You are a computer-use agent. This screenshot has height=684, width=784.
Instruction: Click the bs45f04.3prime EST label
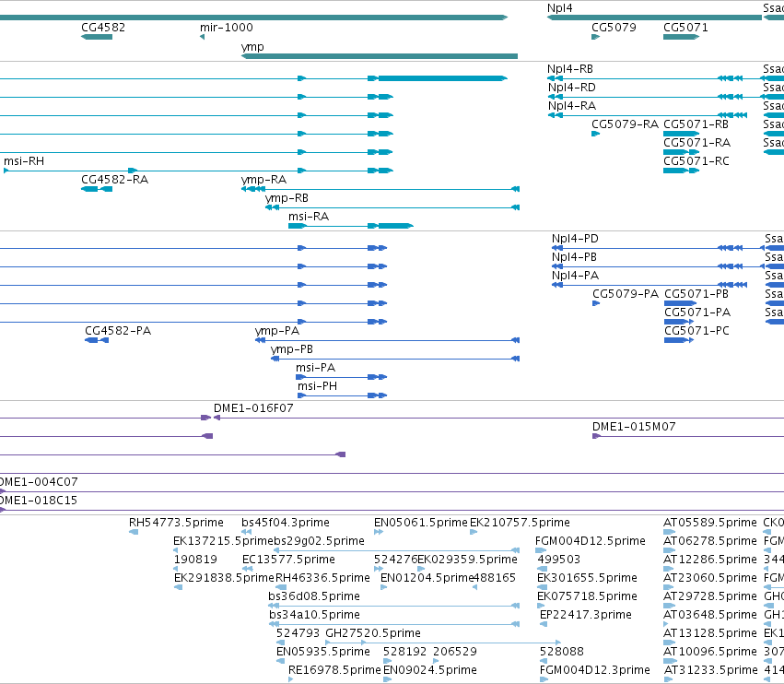[x=286, y=523]
